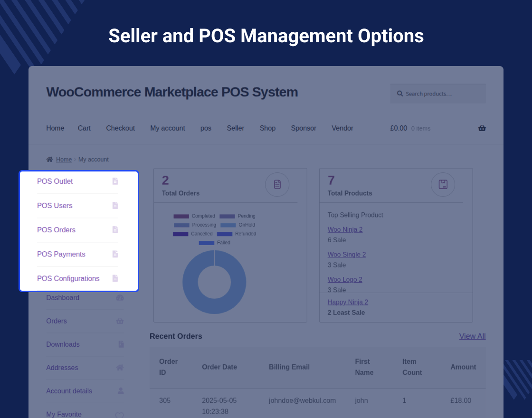Click pos in the top navigation
Screen dimensions: 532x418
(x=206, y=128)
